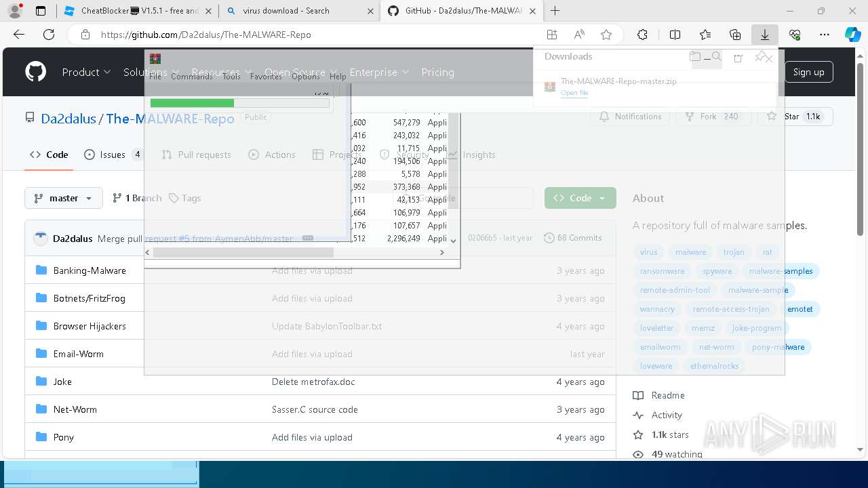Open the Joke folder
The image size is (868, 488).
[x=62, y=382]
